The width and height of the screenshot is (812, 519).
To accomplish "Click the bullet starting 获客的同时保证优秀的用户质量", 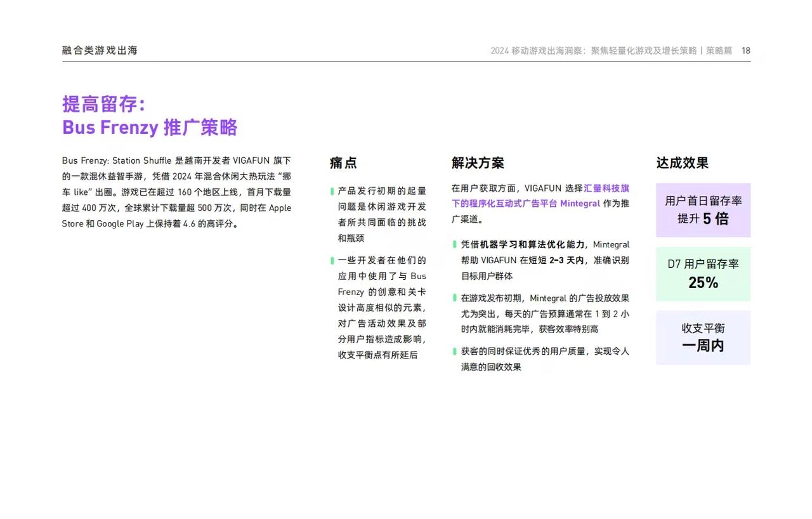I will [541, 358].
